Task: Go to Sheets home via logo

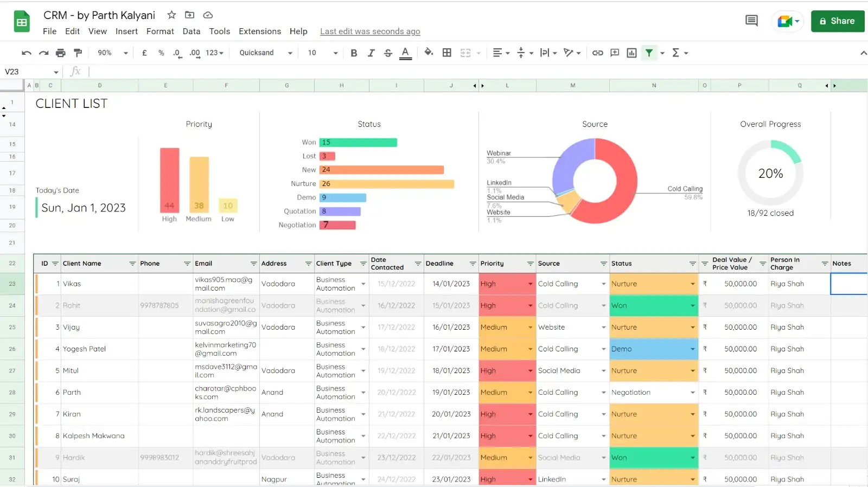Action: 22,22
